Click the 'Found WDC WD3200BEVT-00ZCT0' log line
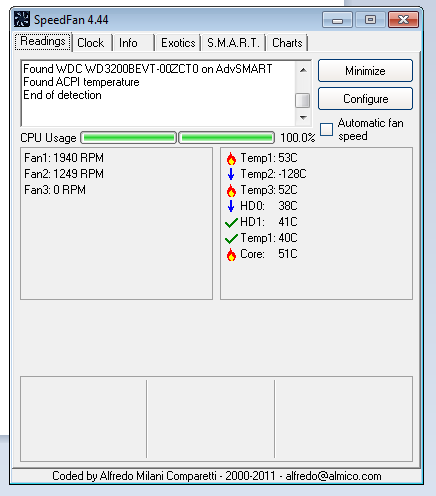 pyautogui.click(x=148, y=69)
